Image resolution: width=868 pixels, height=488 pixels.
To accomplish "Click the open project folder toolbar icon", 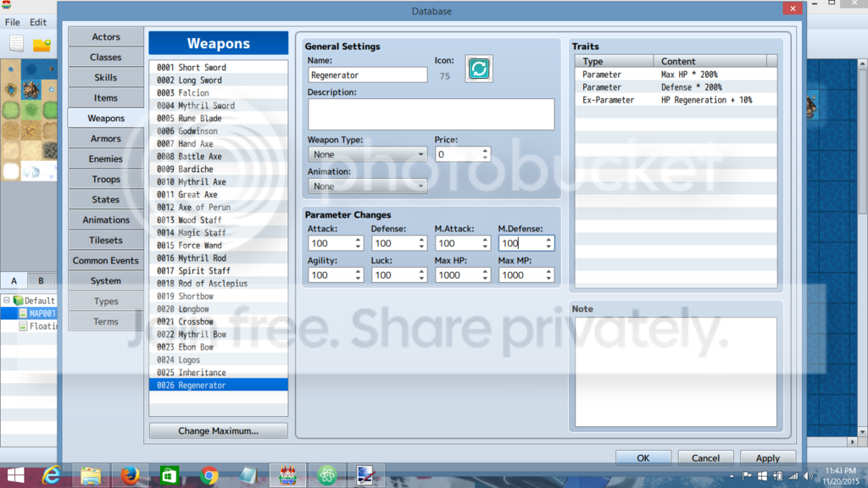I will [42, 44].
